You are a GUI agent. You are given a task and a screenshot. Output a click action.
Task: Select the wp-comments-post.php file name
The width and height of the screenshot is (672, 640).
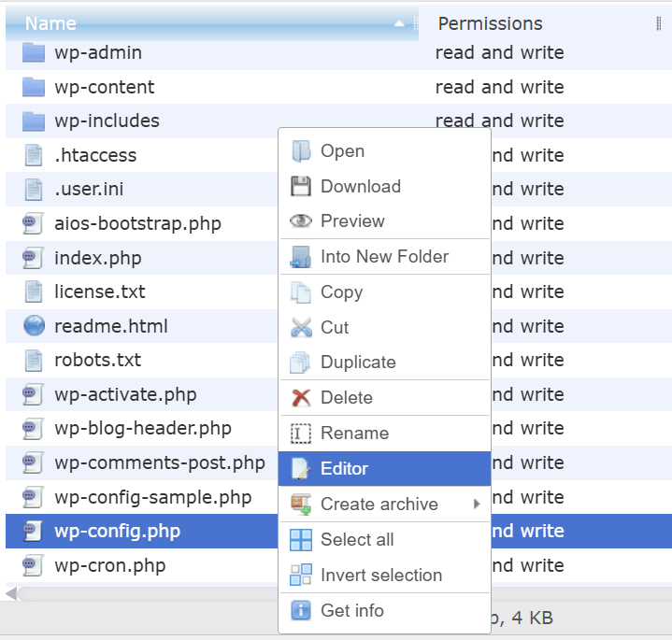click(160, 463)
